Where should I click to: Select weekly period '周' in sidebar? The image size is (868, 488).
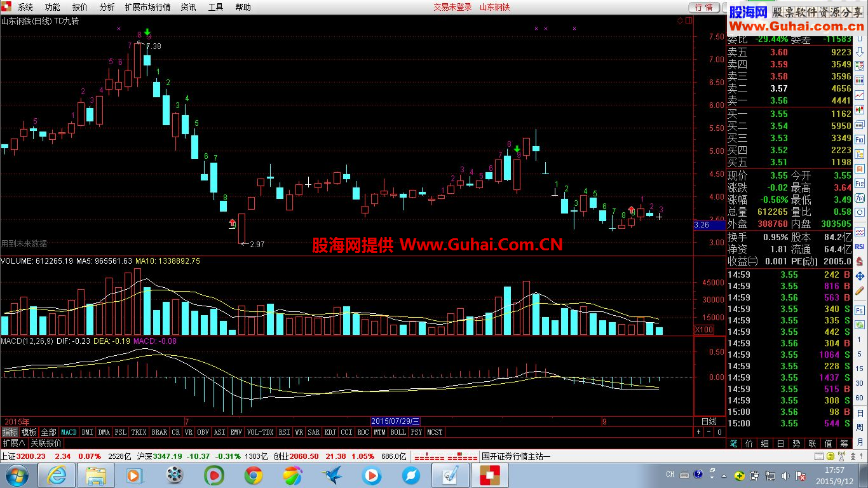click(859, 426)
